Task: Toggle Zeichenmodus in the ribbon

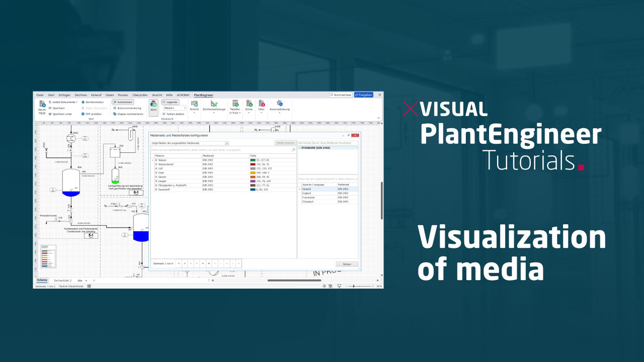Action: tap(92, 102)
